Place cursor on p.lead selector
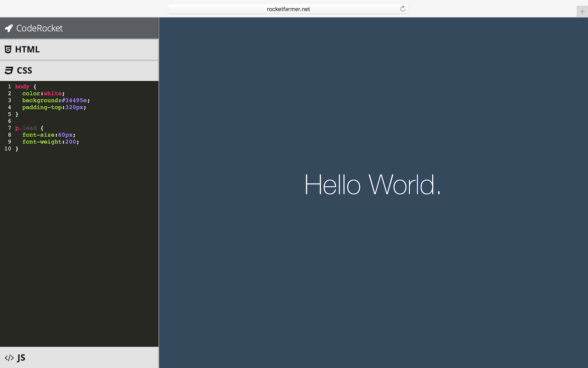Screen dimensions: 588x368 (x=26, y=128)
